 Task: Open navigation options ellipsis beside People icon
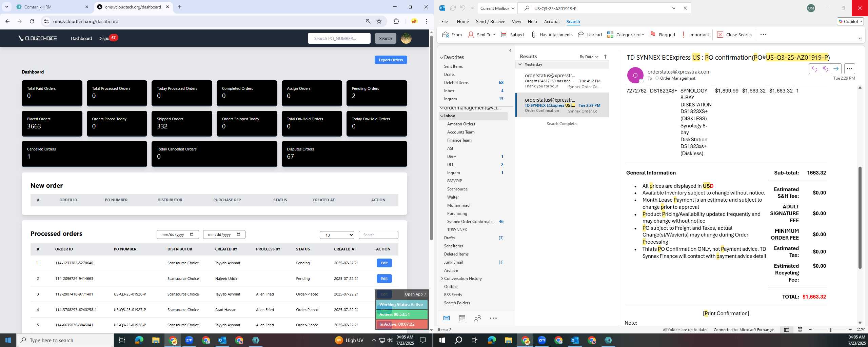(x=493, y=318)
